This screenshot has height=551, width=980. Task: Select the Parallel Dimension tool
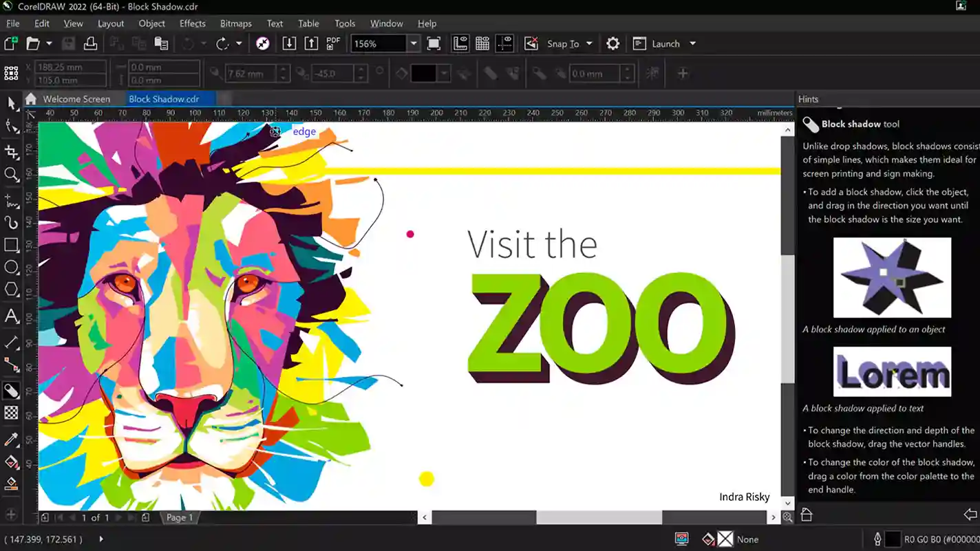[11, 342]
